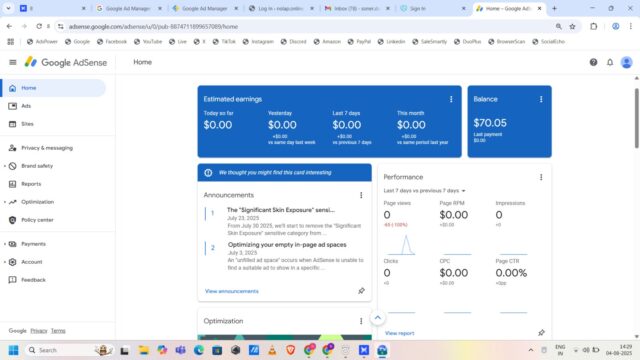Image resolution: width=640 pixels, height=360 pixels.
Task: Switch to the Log in browser tab
Action: pos(281,8)
